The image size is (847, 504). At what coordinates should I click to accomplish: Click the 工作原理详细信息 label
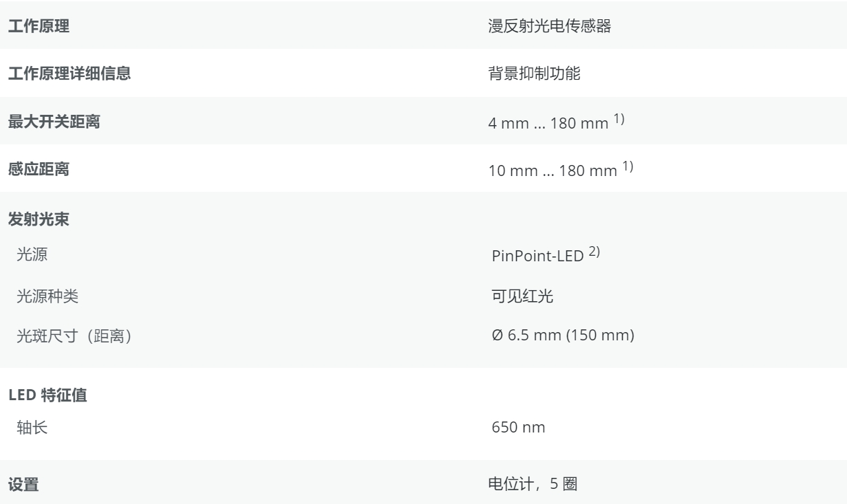pyautogui.click(x=69, y=75)
